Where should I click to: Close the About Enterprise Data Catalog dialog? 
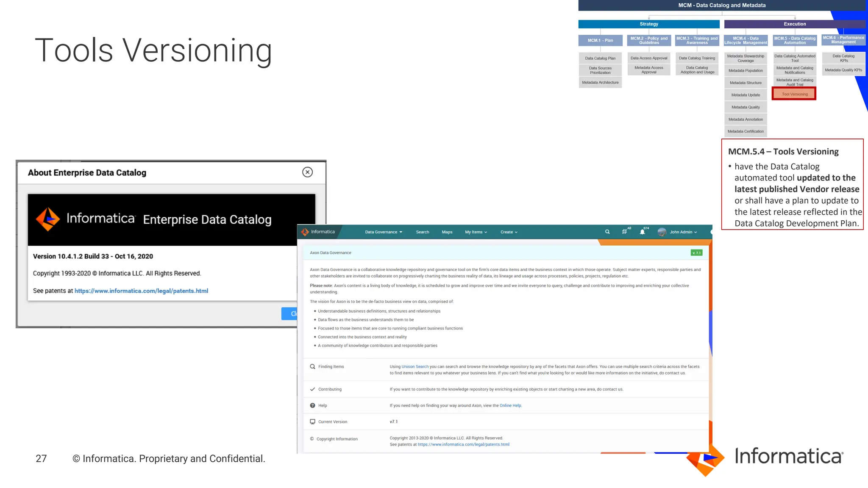tap(307, 172)
